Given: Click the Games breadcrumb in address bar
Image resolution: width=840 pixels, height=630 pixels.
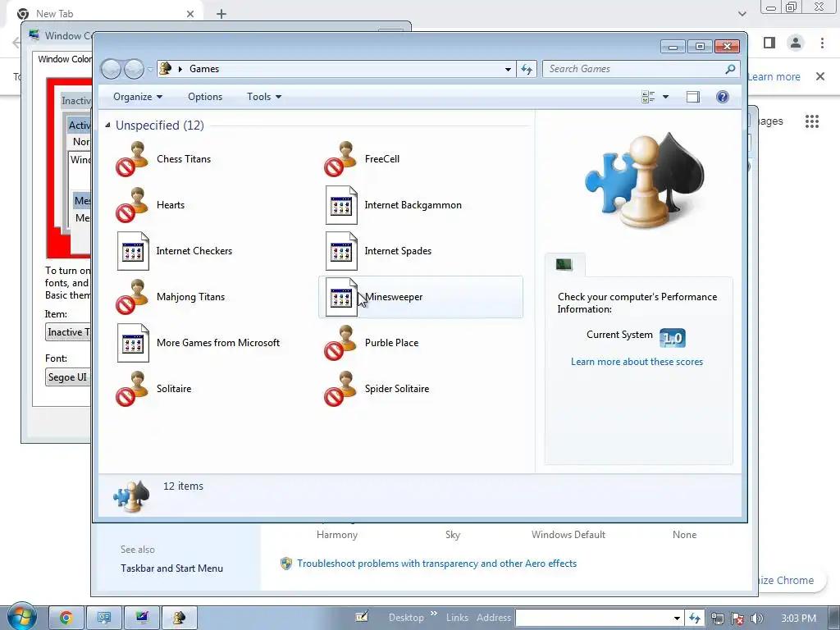Looking at the screenshot, I should (204, 69).
